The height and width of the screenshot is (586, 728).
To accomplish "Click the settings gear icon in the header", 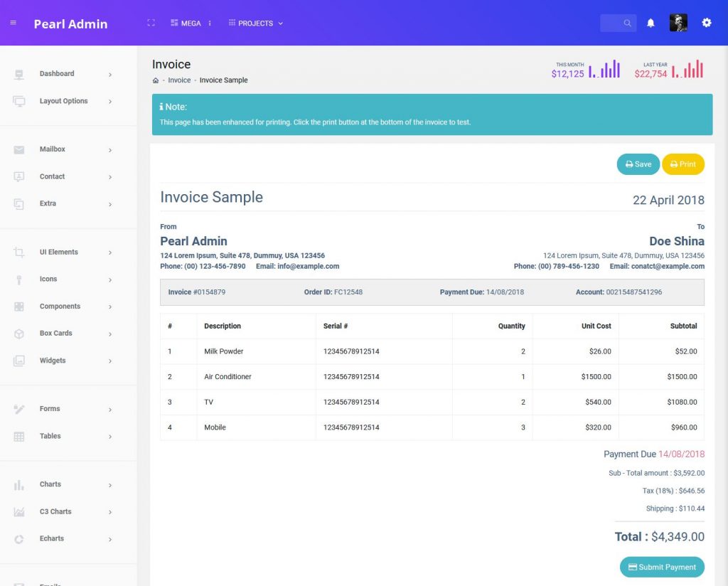I will [x=707, y=23].
